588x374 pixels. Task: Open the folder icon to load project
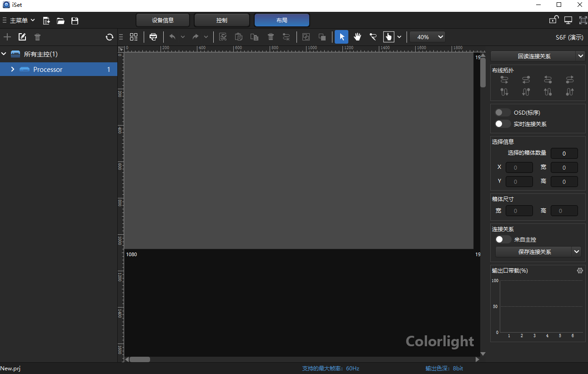[60, 20]
